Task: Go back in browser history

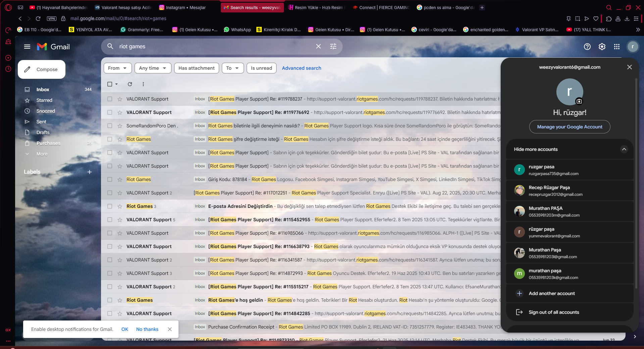Action: tap(20, 18)
